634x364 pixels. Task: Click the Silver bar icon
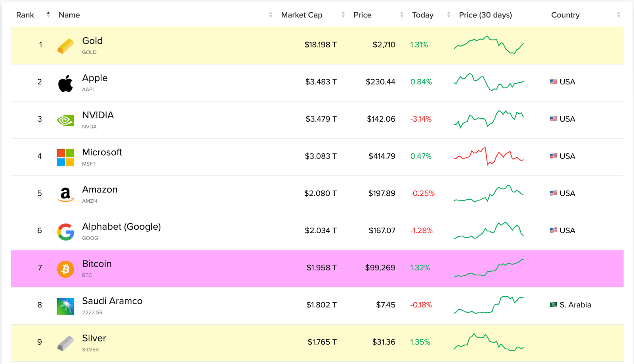click(x=65, y=343)
